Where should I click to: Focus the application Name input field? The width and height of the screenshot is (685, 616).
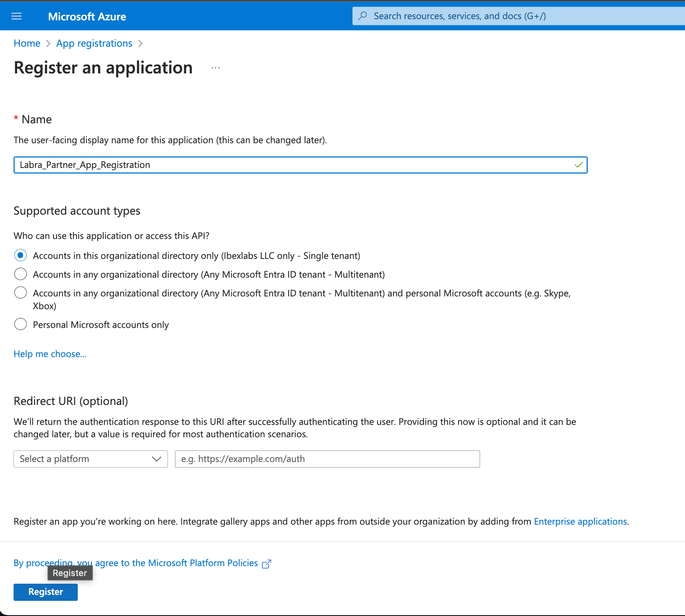(300, 165)
